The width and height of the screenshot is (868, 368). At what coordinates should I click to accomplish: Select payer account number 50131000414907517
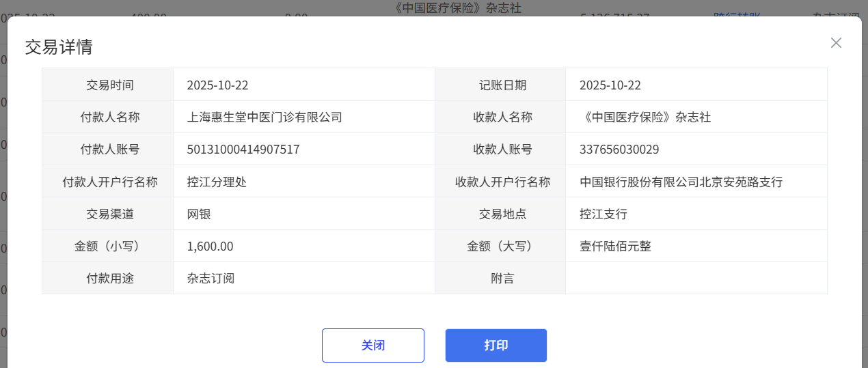click(x=243, y=150)
